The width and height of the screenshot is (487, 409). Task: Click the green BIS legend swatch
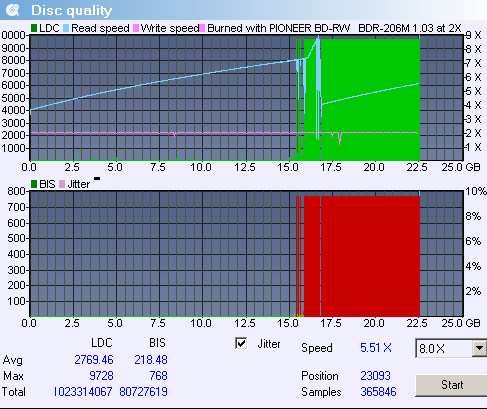34,184
